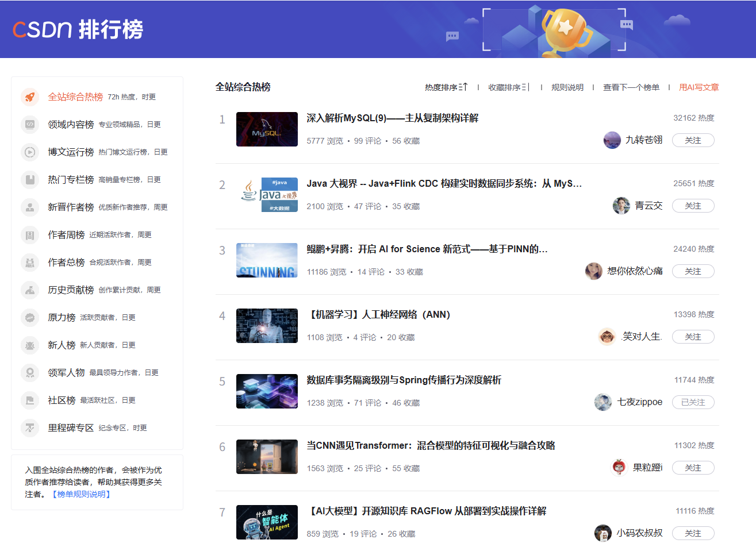Image resolution: width=756 pixels, height=551 pixels.
Task: Open MySQL article thumbnail
Action: point(267,129)
